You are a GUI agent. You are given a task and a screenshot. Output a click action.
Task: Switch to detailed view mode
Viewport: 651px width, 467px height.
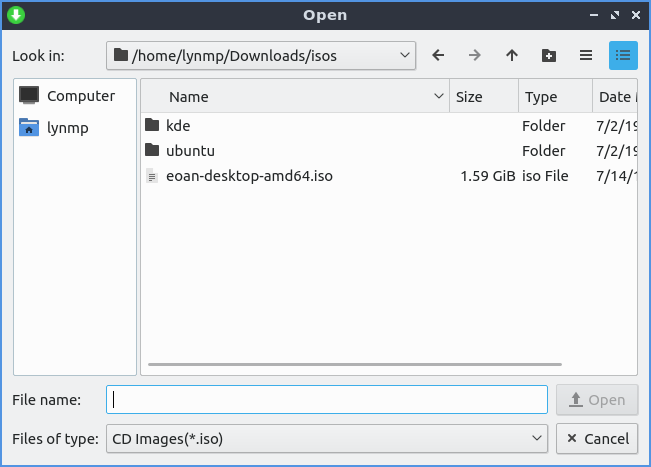tap(623, 56)
